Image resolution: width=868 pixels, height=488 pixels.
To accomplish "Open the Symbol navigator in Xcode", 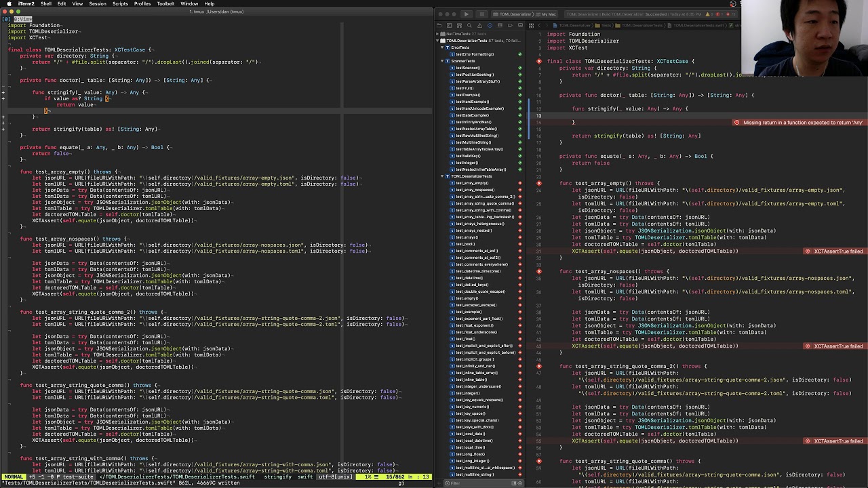I will 459,25.
